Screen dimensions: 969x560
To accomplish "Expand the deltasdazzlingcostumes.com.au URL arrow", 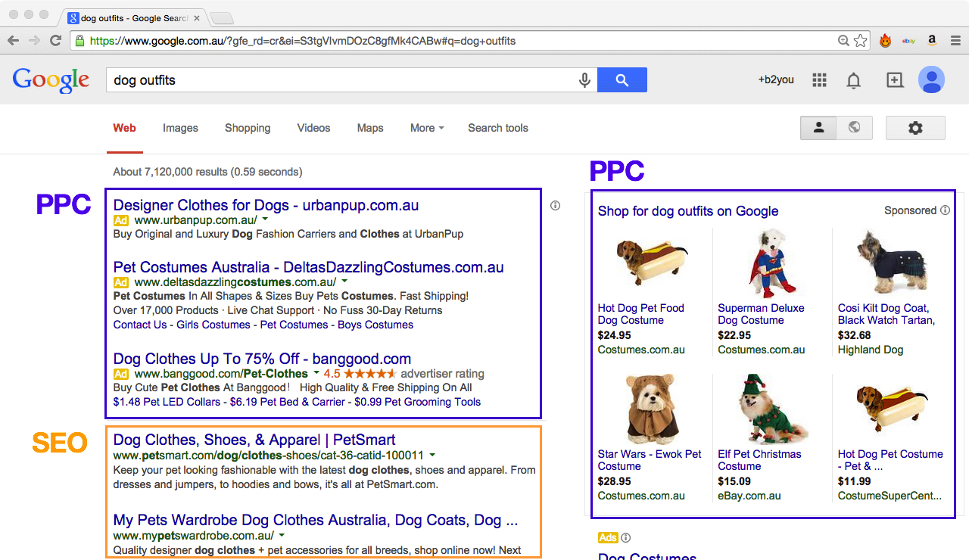I will [x=344, y=281].
